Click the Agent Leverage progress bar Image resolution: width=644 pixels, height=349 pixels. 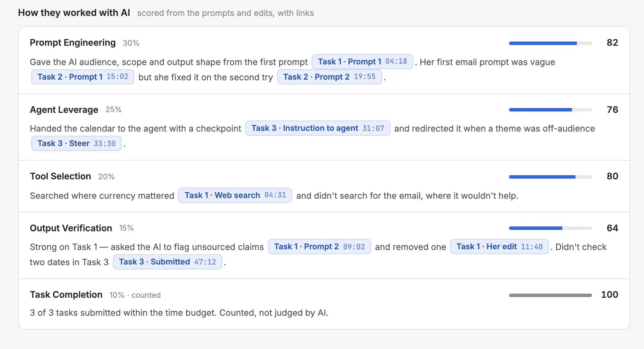point(550,110)
